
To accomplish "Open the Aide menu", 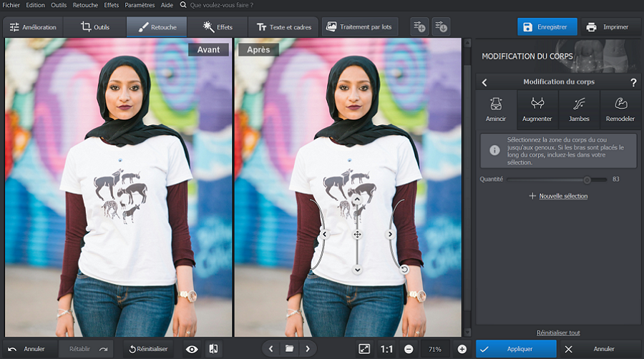I will click(x=167, y=5).
